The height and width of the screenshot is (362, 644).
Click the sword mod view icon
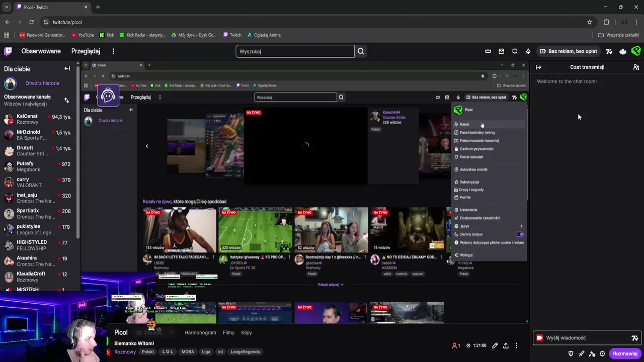582,353
